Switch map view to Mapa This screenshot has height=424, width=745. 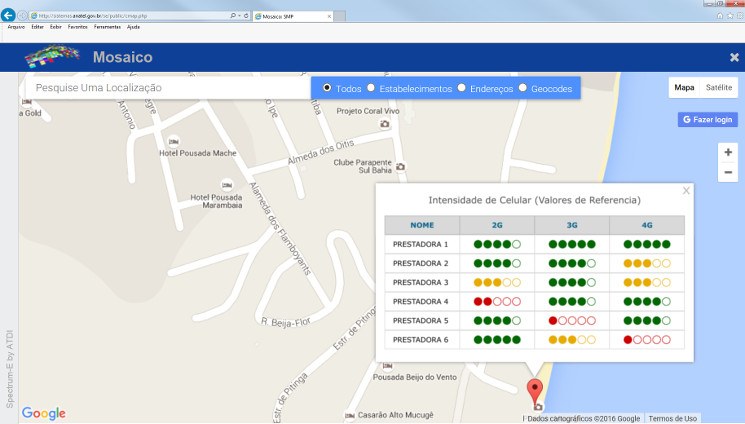click(x=684, y=87)
